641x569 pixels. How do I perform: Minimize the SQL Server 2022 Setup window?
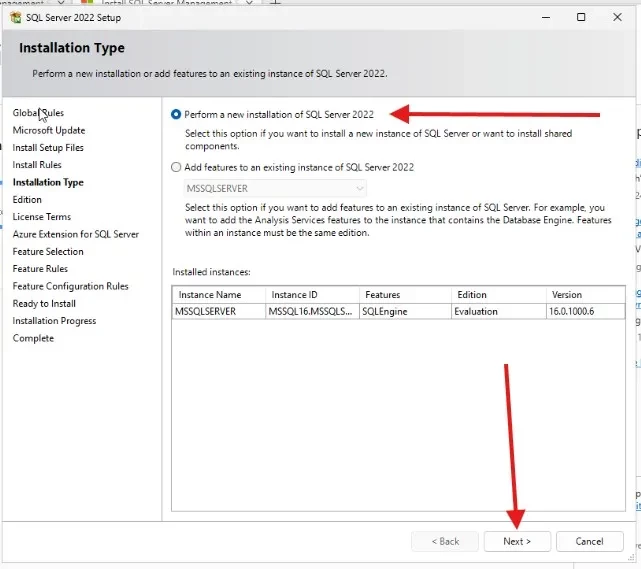(546, 17)
